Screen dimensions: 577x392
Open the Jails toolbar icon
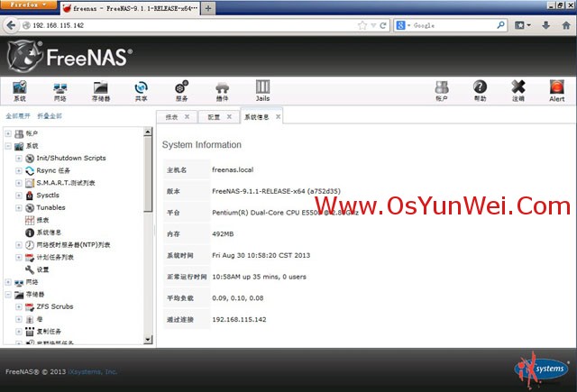262,91
